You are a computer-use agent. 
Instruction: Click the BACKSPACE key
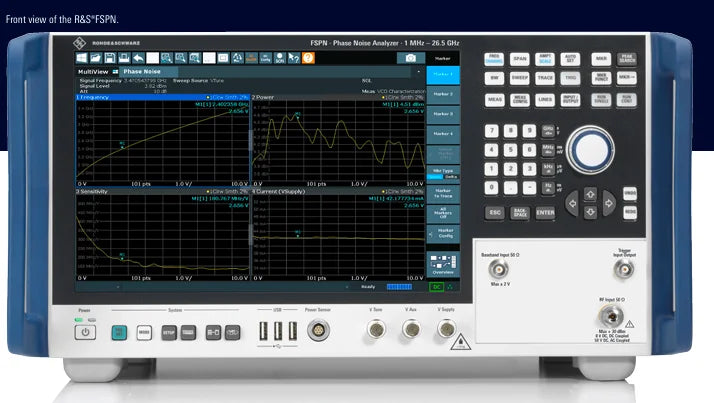(x=520, y=213)
